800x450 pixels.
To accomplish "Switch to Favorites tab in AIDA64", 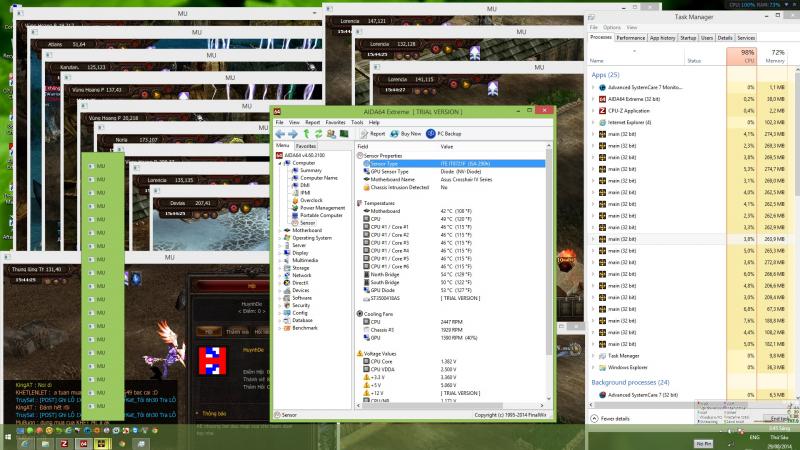I will coord(305,145).
